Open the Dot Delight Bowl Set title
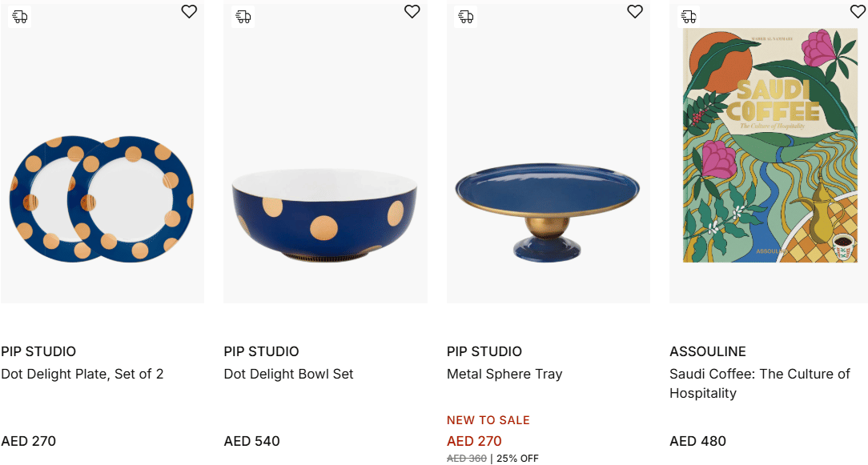Image resolution: width=868 pixels, height=465 pixels. click(x=288, y=374)
